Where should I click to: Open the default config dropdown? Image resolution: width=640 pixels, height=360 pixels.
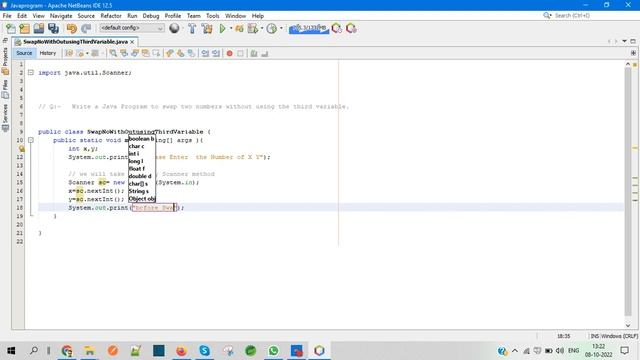point(131,28)
